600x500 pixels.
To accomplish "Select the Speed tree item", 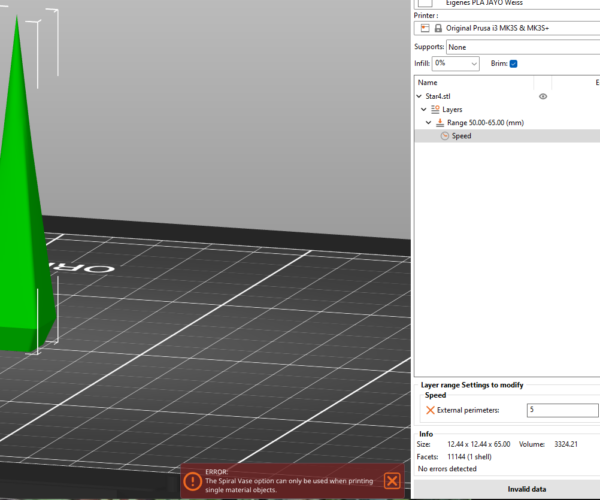I will [507, 136].
